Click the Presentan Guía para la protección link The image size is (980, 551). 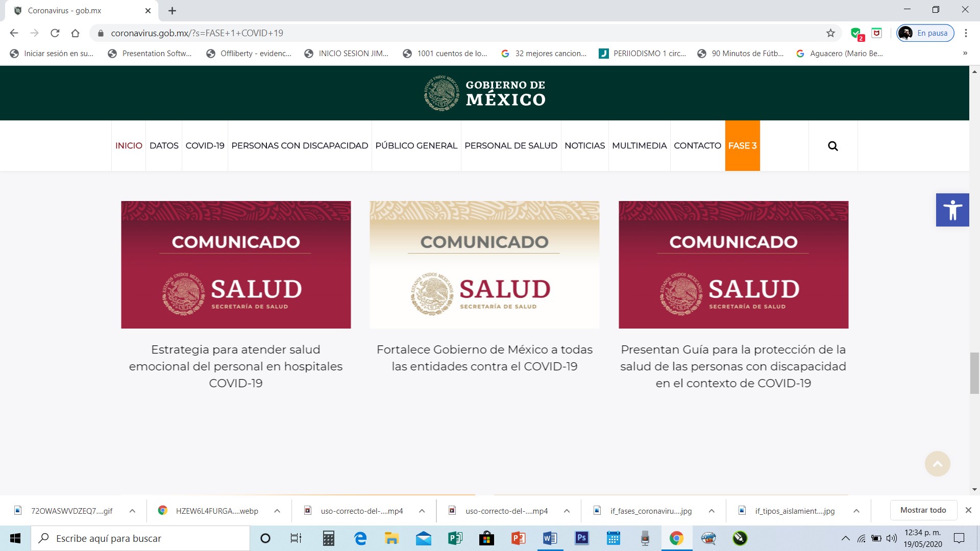point(733,366)
